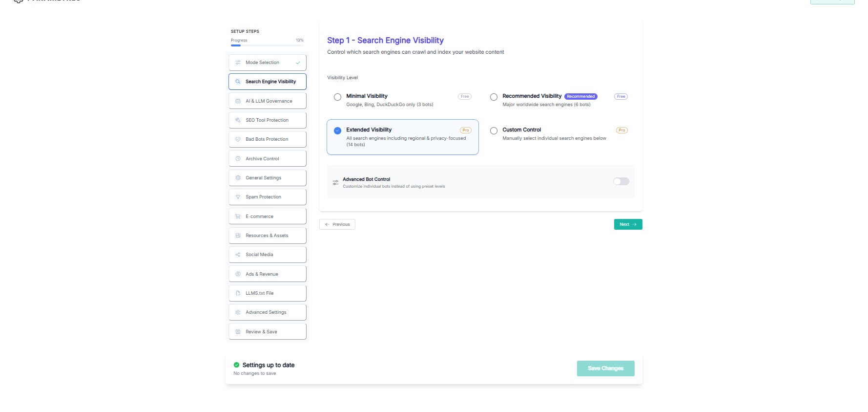Go to the Archive Control step

click(x=268, y=159)
